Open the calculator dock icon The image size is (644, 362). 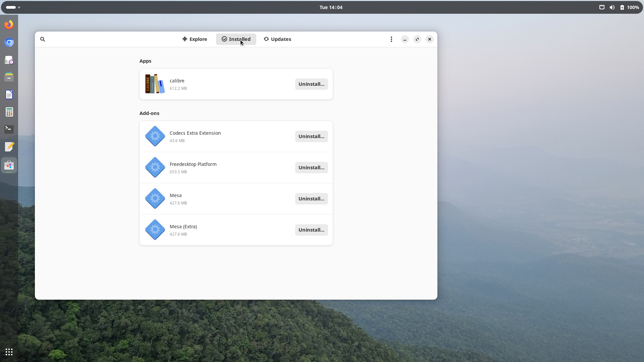[9, 112]
